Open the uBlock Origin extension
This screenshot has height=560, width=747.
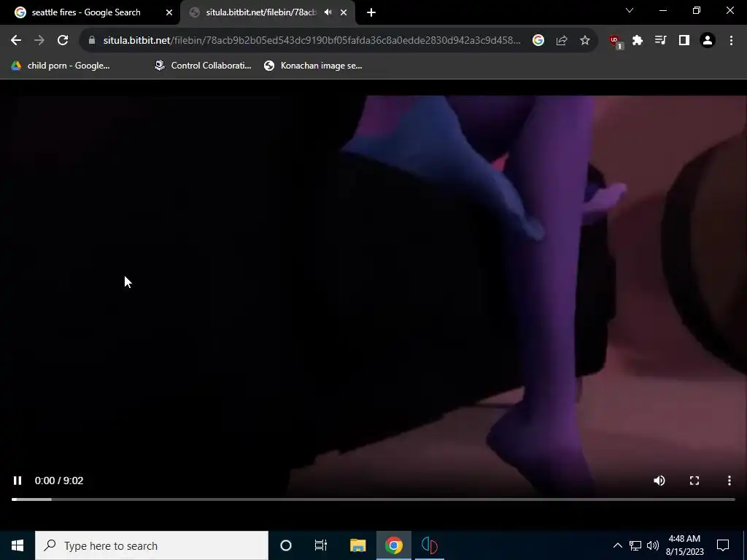616,42
